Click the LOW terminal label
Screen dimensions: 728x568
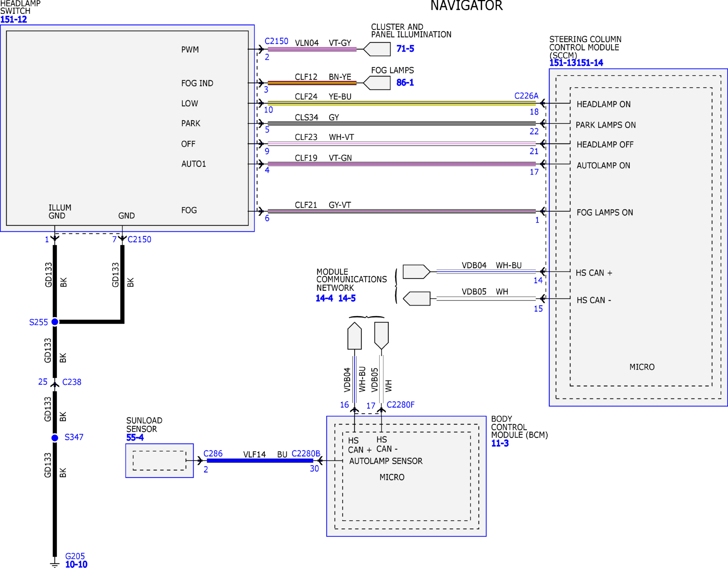pyautogui.click(x=190, y=103)
